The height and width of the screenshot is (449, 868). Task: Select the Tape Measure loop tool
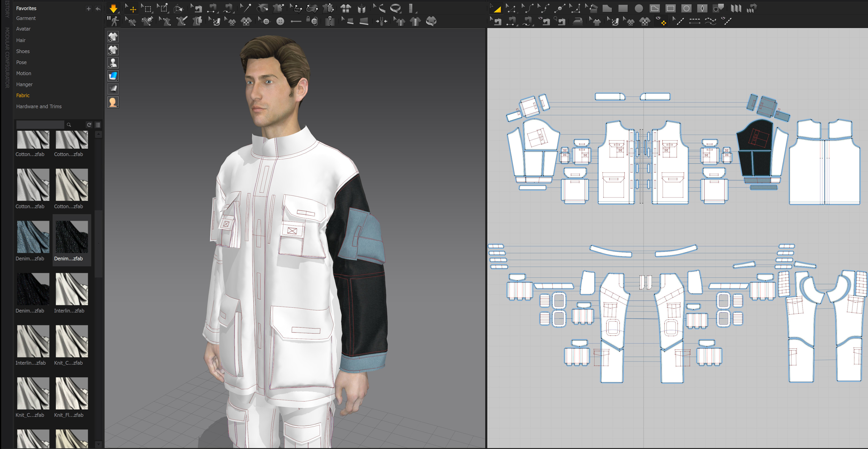(396, 9)
